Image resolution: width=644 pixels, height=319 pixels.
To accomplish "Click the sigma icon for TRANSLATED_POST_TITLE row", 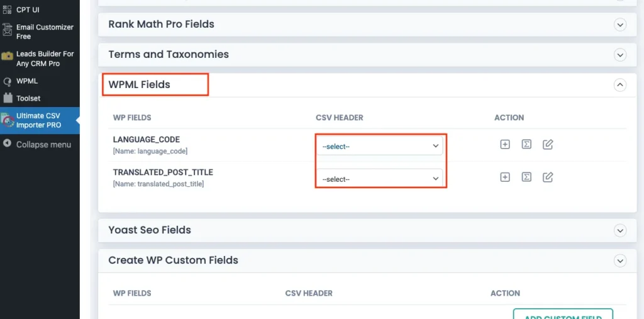I will click(526, 177).
